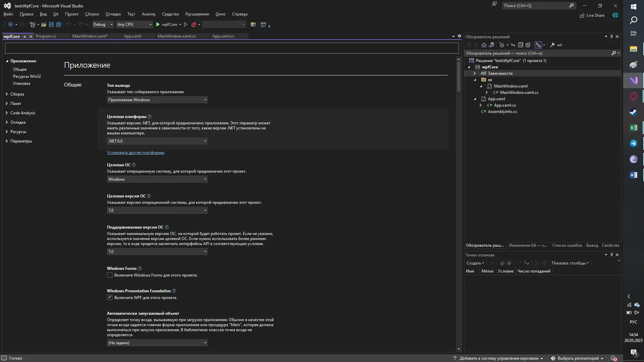The width and height of the screenshot is (644, 362).
Task: Click the Properties wrench icon in Solution Explorer
Action: tap(552, 45)
